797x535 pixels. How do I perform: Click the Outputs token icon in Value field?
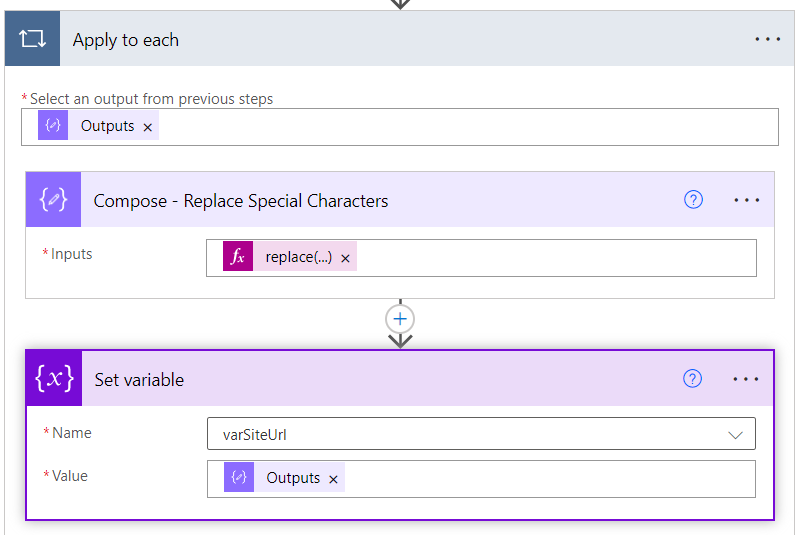click(x=239, y=477)
